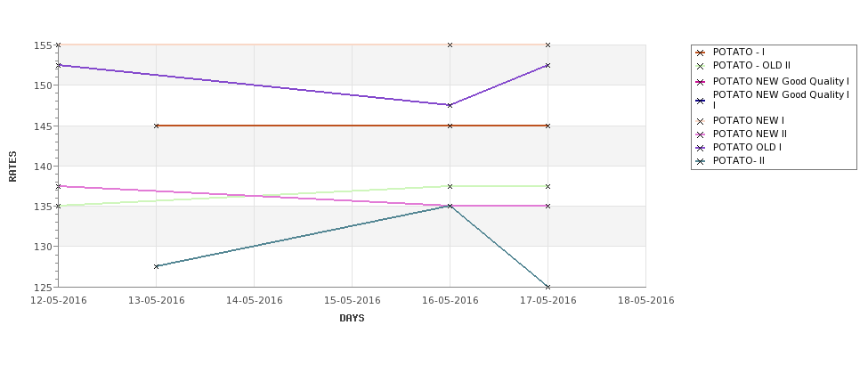Click the POTATO - OLD II legend marker
Image resolution: width=868 pixels, height=382 pixels.
[x=701, y=66]
